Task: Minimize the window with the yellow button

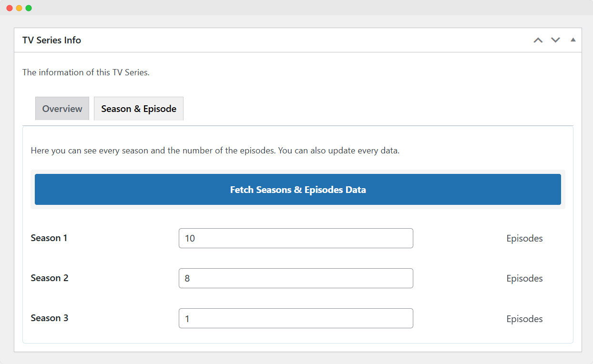Action: [19, 8]
